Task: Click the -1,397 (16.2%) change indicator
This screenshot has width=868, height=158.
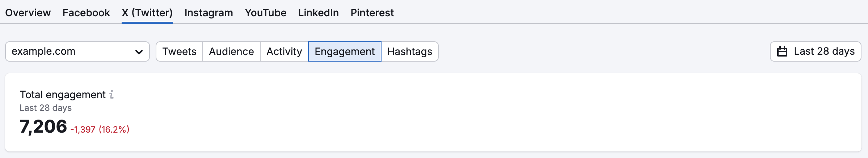Action: (x=100, y=129)
